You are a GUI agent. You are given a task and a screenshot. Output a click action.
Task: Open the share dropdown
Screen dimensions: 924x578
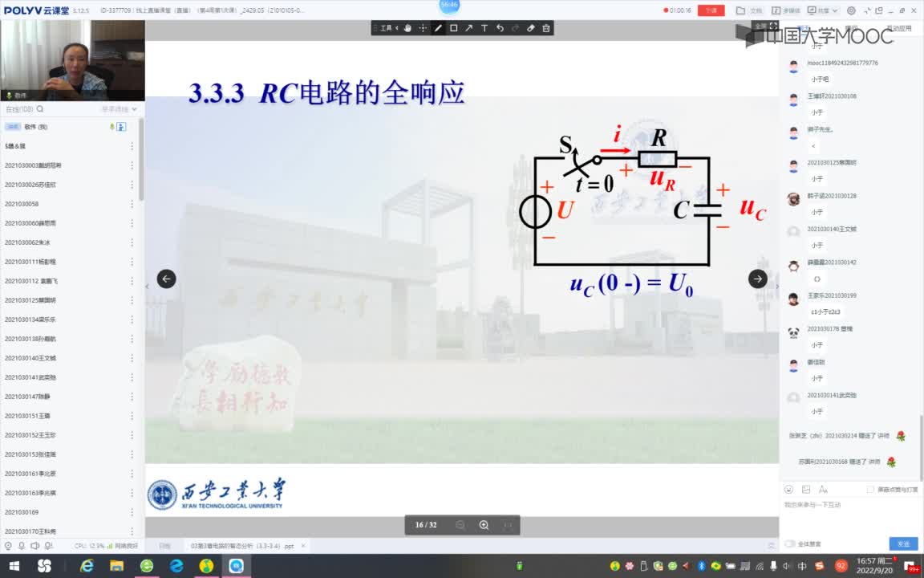click(822, 10)
